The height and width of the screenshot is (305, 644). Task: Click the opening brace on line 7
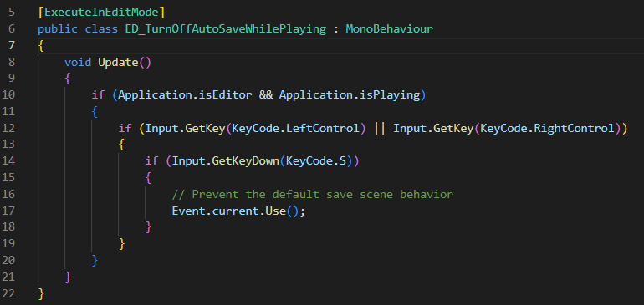coord(41,46)
